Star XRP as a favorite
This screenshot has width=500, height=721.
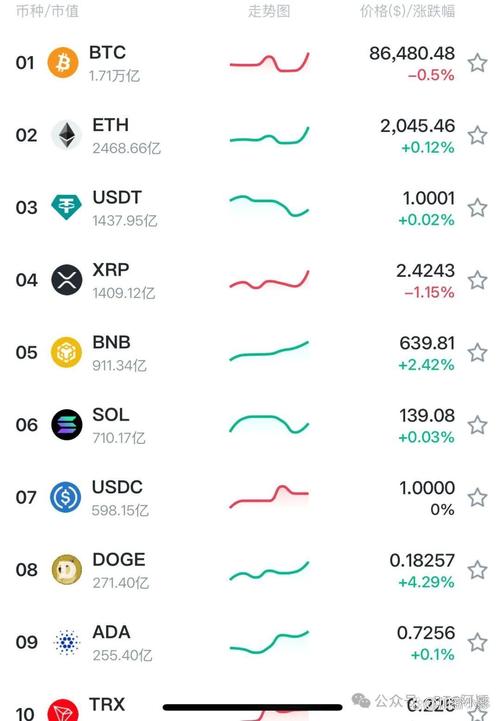pyautogui.click(x=477, y=280)
